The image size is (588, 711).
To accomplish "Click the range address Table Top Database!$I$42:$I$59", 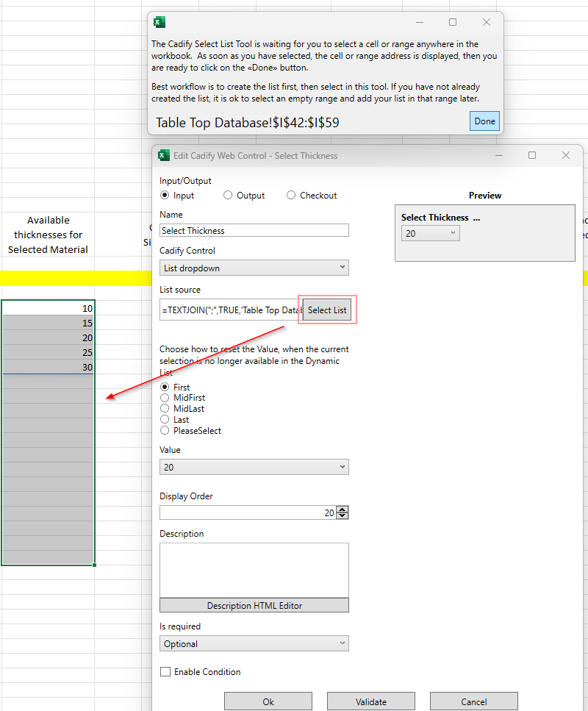I will point(248,123).
